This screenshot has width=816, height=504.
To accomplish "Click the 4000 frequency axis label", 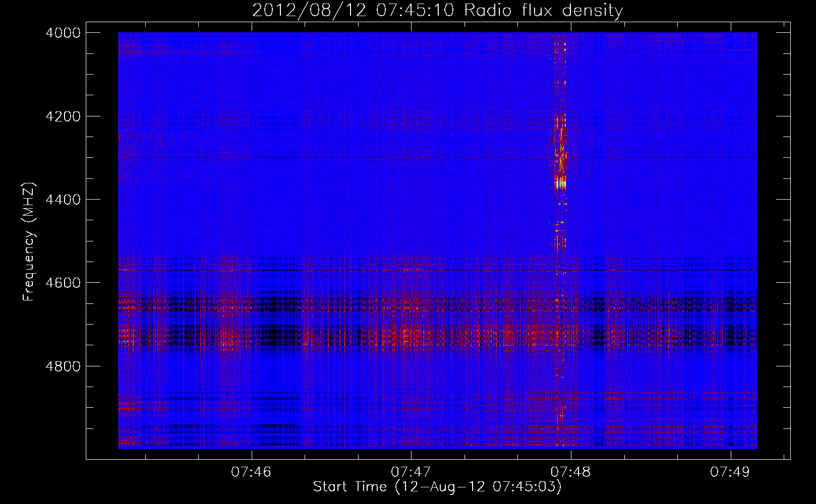I will point(63,33).
